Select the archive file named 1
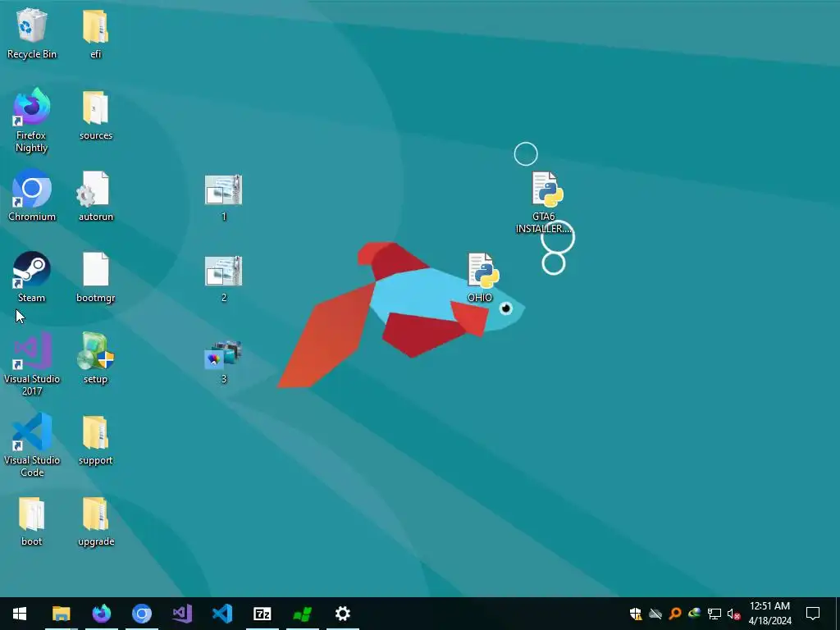The height and width of the screenshot is (630, 840). [223, 197]
